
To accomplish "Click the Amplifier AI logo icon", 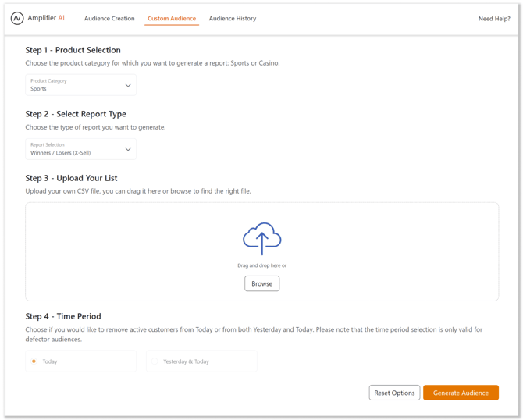I will 16,18.
